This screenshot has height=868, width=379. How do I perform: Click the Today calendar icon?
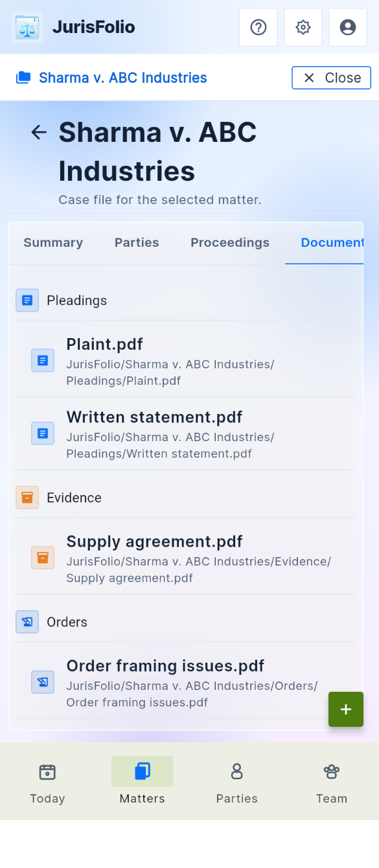(x=47, y=771)
